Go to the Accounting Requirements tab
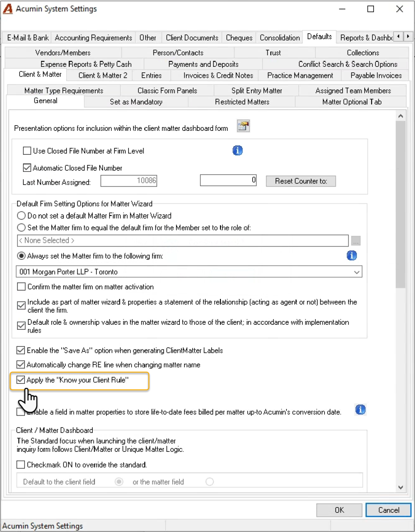Image resolution: width=415 pixels, height=532 pixels. 94,38
